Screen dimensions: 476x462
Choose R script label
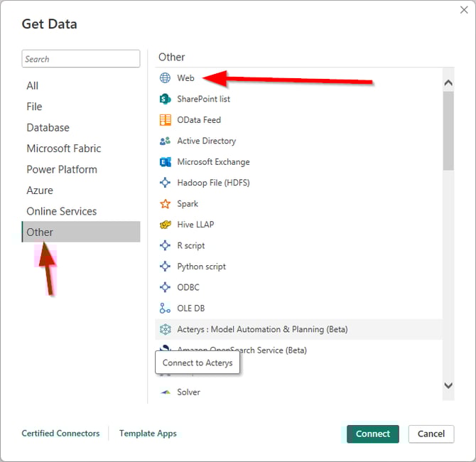click(x=191, y=245)
